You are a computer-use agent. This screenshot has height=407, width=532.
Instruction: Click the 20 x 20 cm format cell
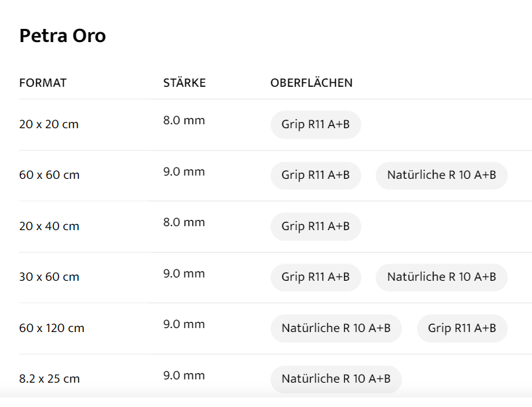[49, 124]
